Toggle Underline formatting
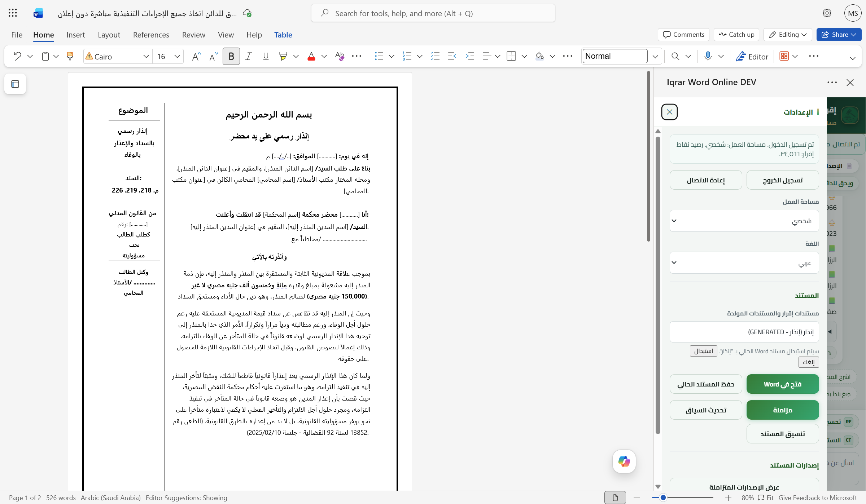The width and height of the screenshot is (866, 504). 266,56
